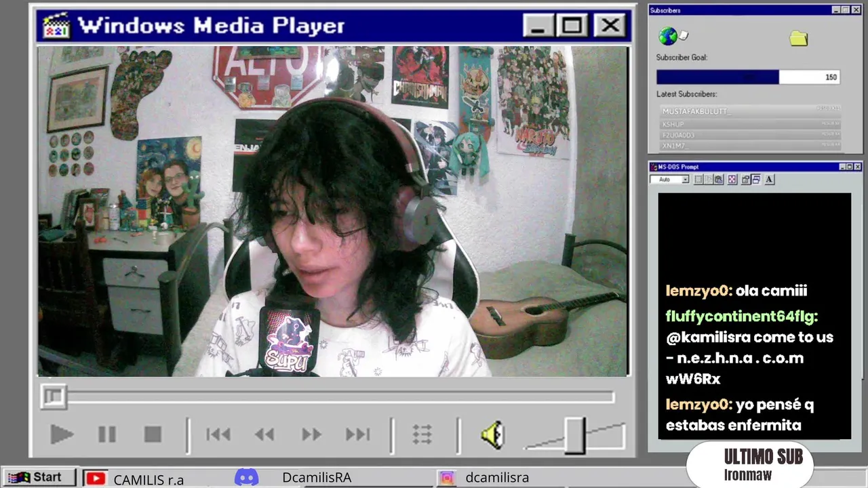Click chat message 'yo pensé q estabas enfermita'
Viewport: 868px width, 488px height.
[738, 415]
